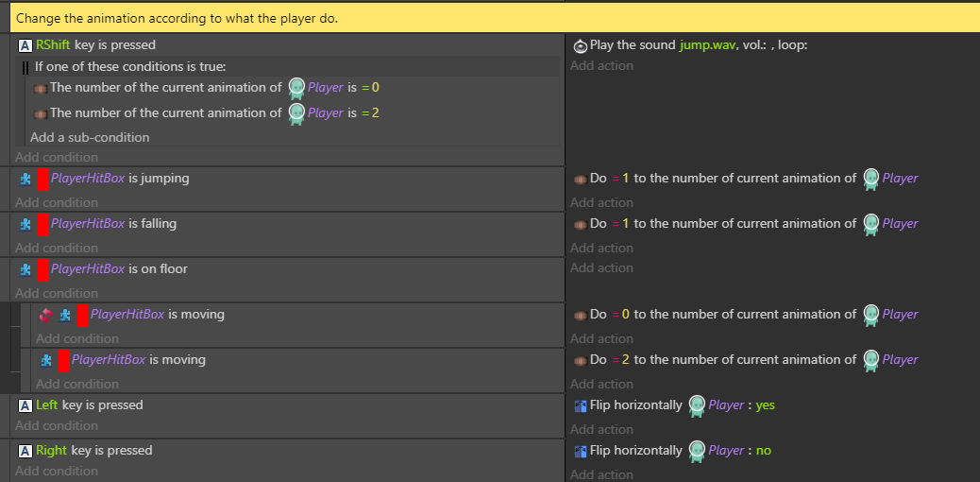Click animation icon in Do =2 action
This screenshot has height=482, width=980.
pos(580,360)
